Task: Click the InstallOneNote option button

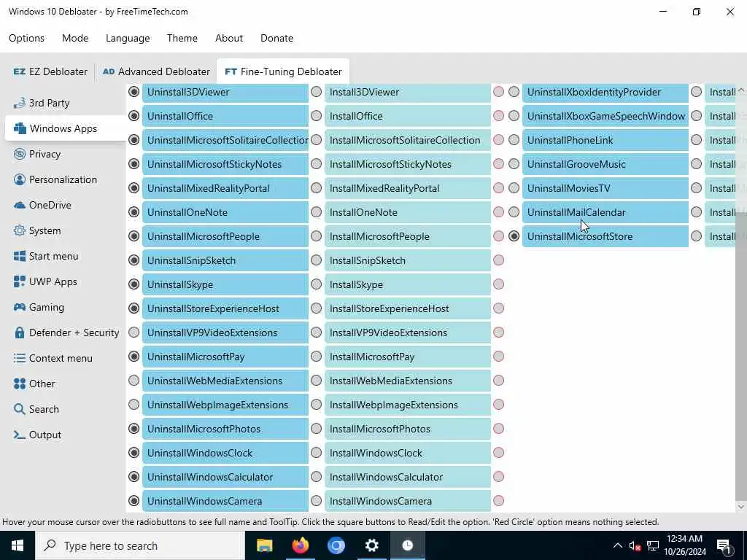Action: coord(408,212)
